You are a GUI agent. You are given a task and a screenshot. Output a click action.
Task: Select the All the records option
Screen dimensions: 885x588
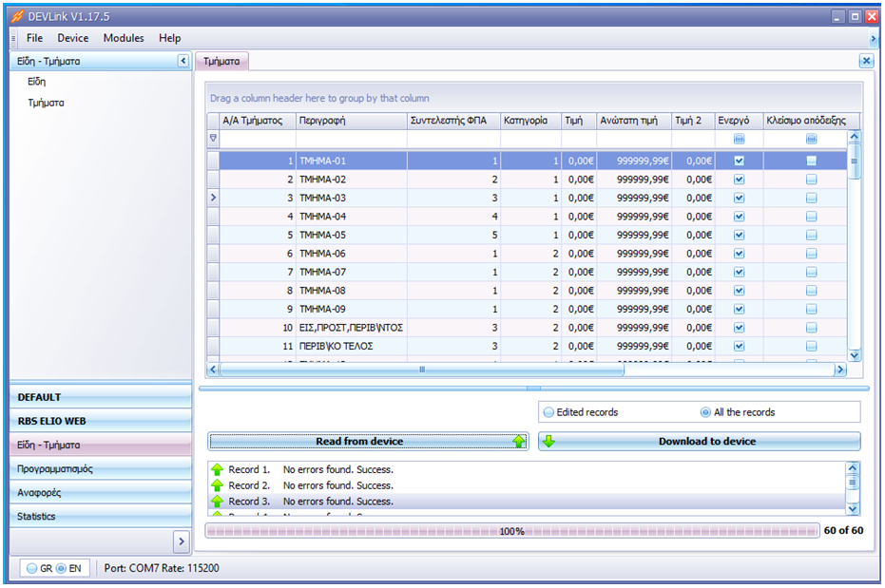(705, 412)
